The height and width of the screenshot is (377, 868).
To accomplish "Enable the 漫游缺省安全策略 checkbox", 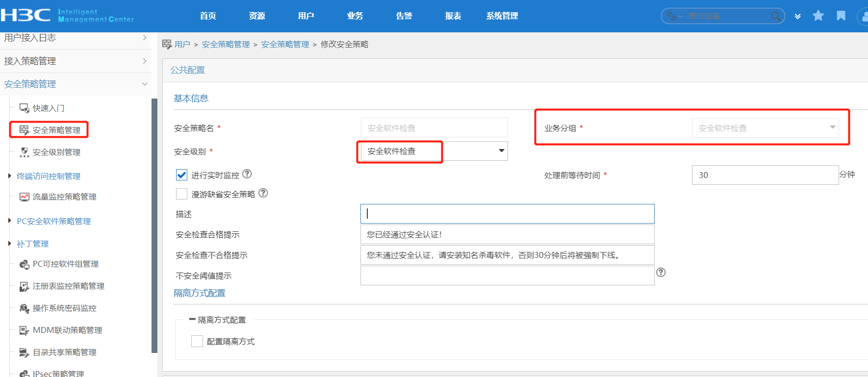I will (x=181, y=194).
